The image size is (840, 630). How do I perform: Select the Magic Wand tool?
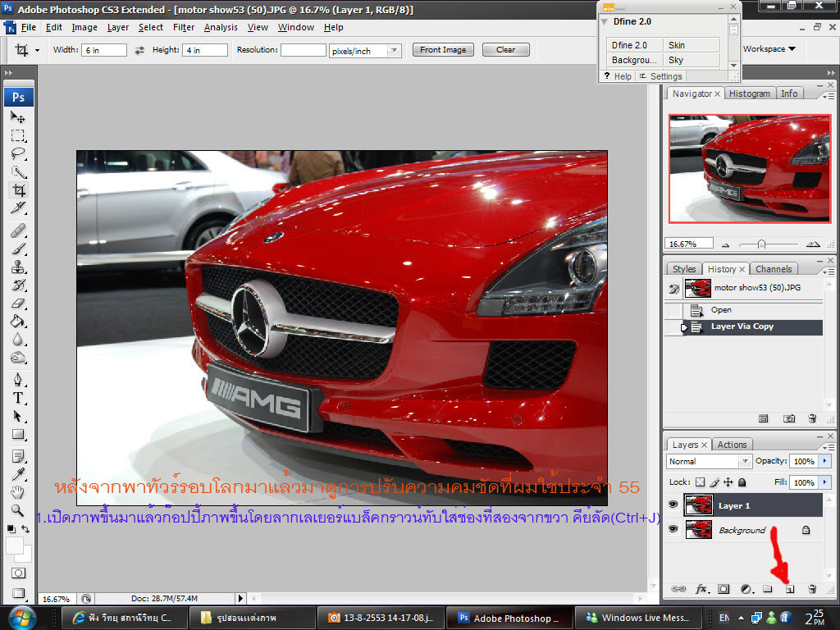(x=18, y=172)
